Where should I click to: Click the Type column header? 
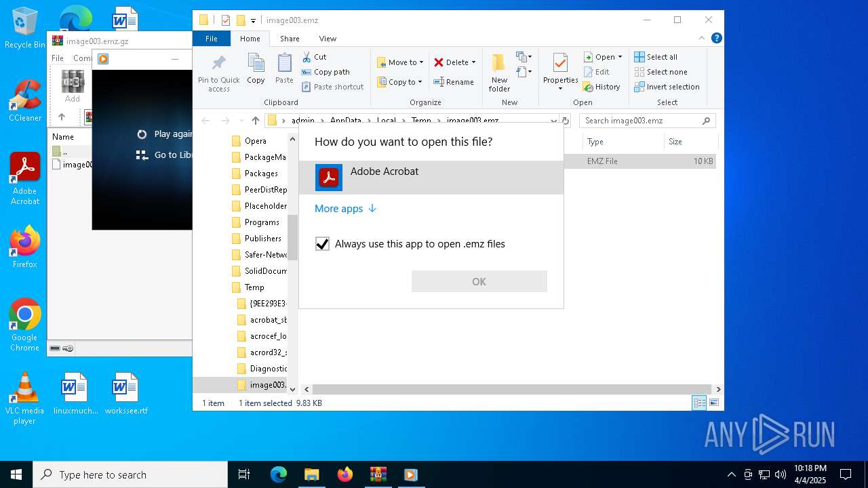tap(623, 142)
